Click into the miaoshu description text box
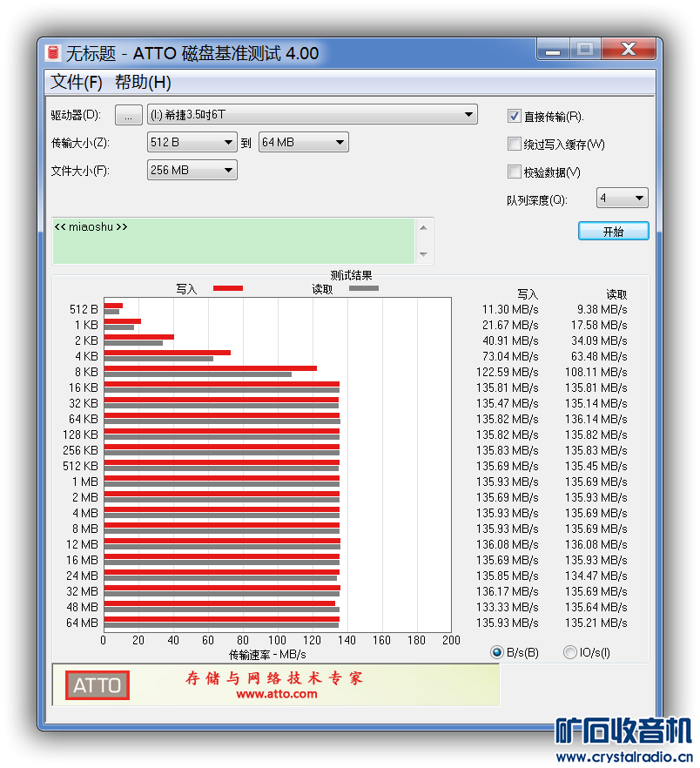This screenshot has width=700, height=768. (x=233, y=241)
